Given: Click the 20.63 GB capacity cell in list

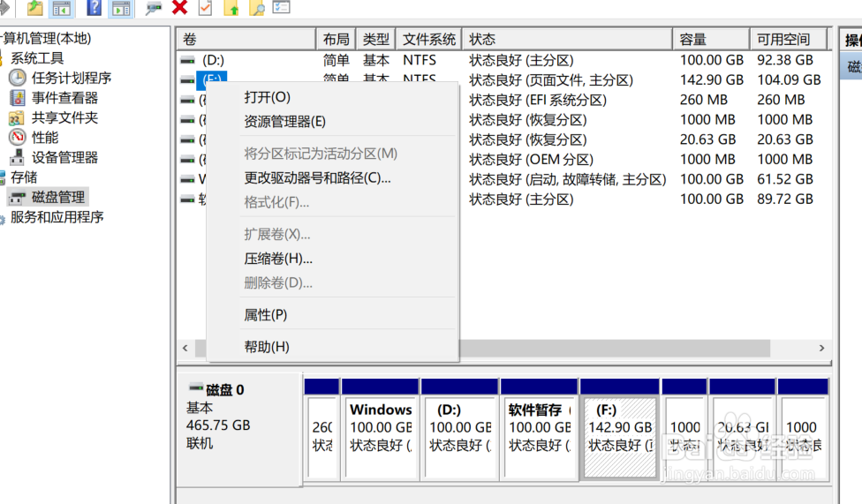Looking at the screenshot, I should pos(707,139).
